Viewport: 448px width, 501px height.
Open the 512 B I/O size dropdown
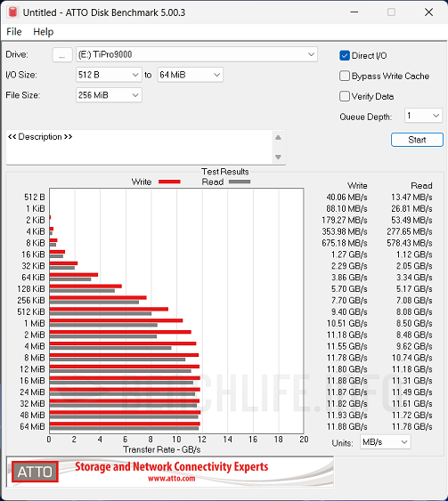109,75
